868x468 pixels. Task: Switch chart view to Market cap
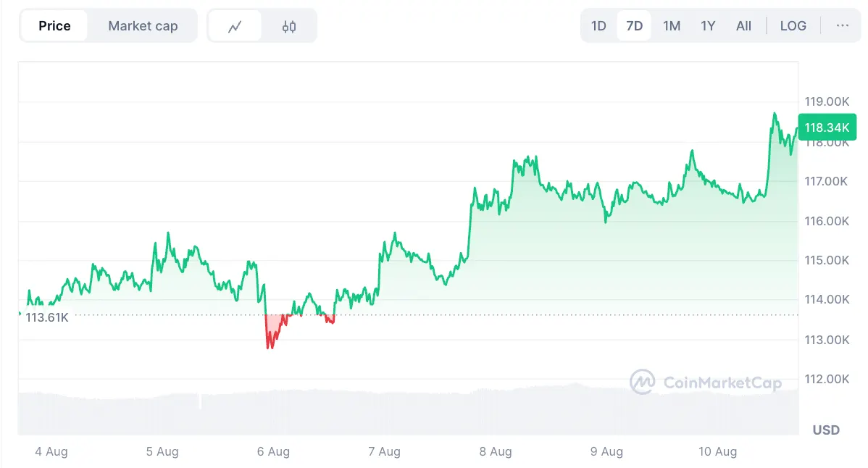[x=143, y=25]
